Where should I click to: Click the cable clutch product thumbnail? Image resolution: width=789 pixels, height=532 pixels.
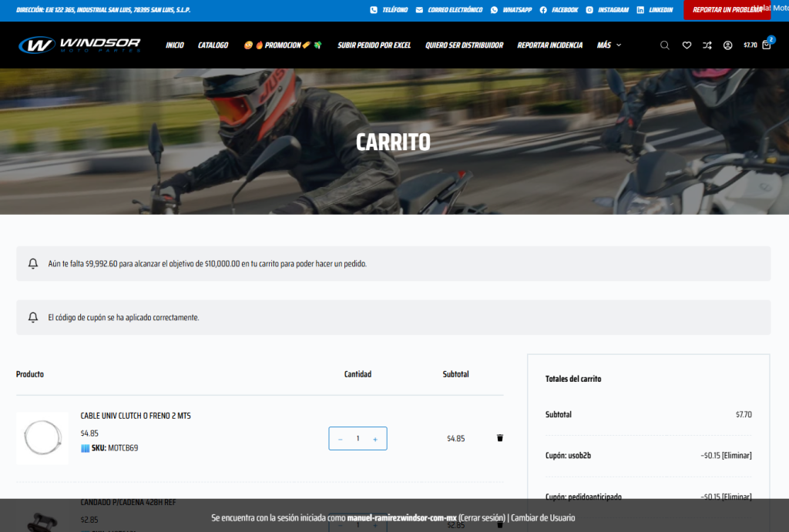[x=42, y=438]
